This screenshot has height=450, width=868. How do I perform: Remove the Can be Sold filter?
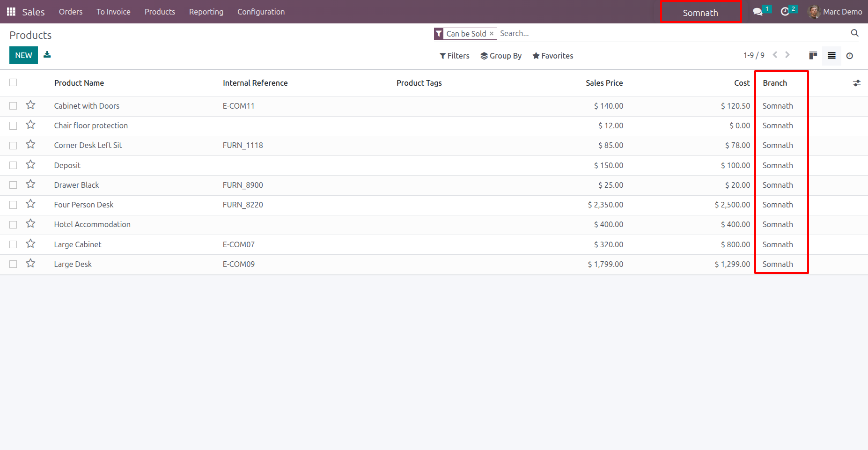492,34
